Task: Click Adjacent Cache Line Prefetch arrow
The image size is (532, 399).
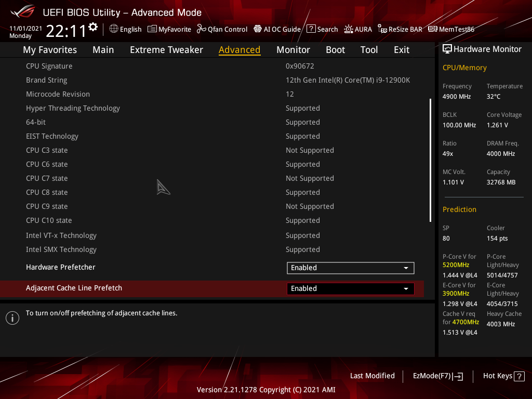Action: click(406, 289)
